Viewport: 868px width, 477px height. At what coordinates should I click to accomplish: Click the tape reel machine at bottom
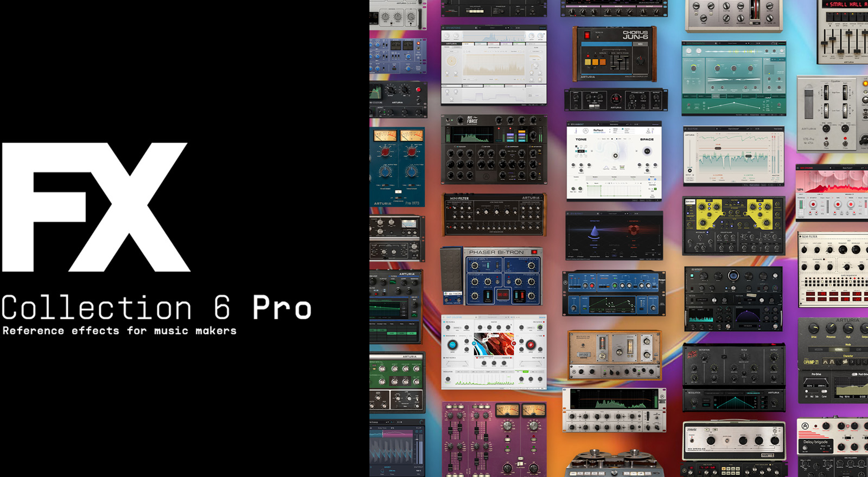615,463
